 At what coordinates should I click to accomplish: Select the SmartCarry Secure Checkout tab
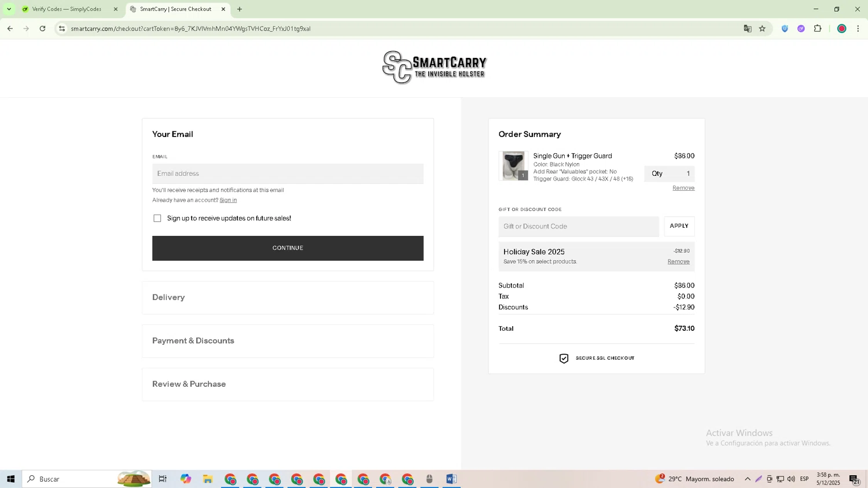176,9
